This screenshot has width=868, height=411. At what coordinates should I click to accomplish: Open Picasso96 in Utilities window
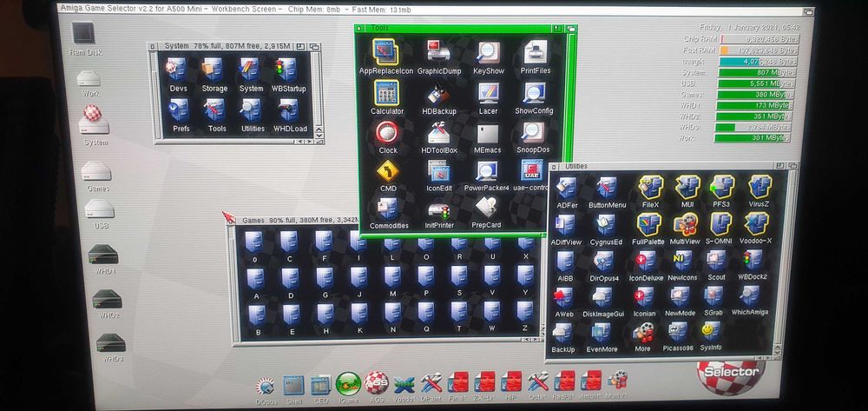(x=678, y=332)
